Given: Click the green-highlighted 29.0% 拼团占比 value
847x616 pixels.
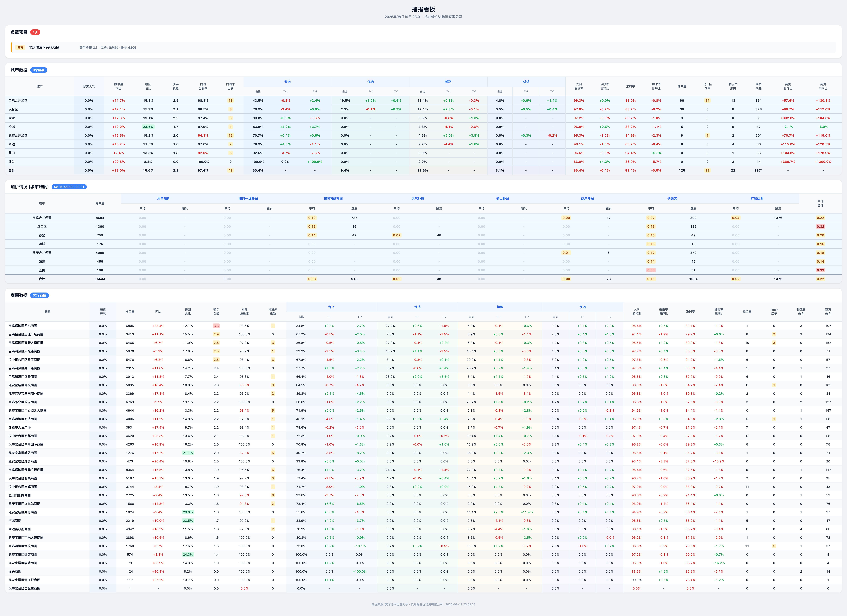Looking at the screenshot, I should (188, 512).
